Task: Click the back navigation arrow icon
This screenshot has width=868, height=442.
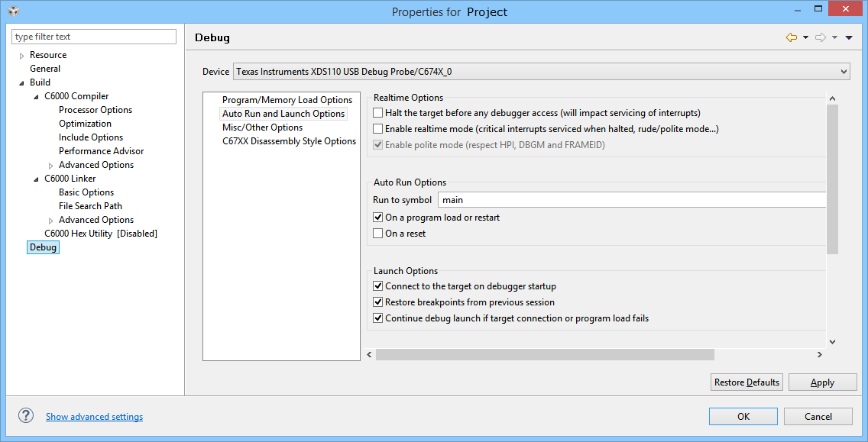Action: tap(792, 37)
